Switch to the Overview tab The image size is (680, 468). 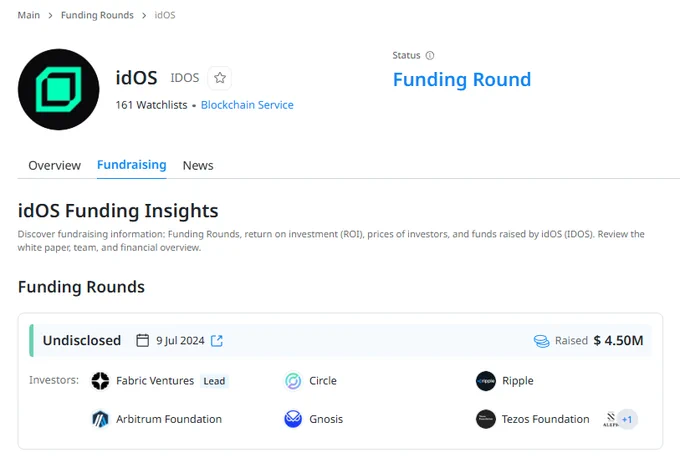[55, 165]
